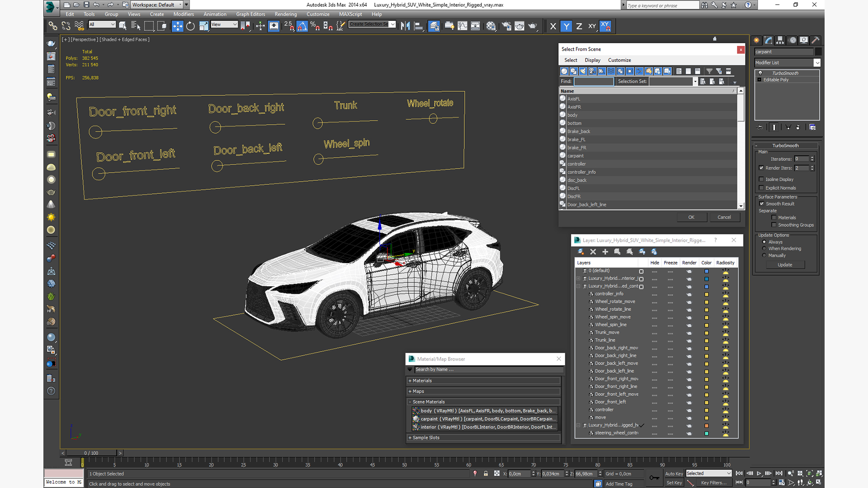Click Cancel in Select From Scene
The image size is (868, 488).
[724, 217]
